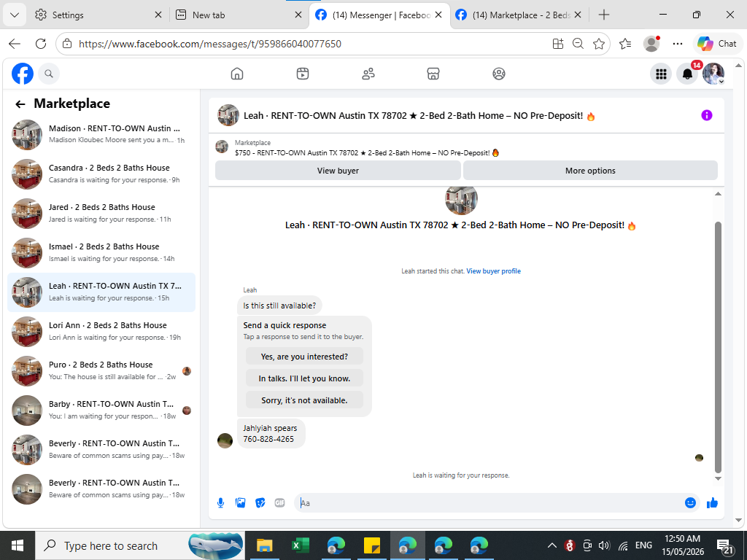
Task: Send a thumbs-up like
Action: [712, 503]
